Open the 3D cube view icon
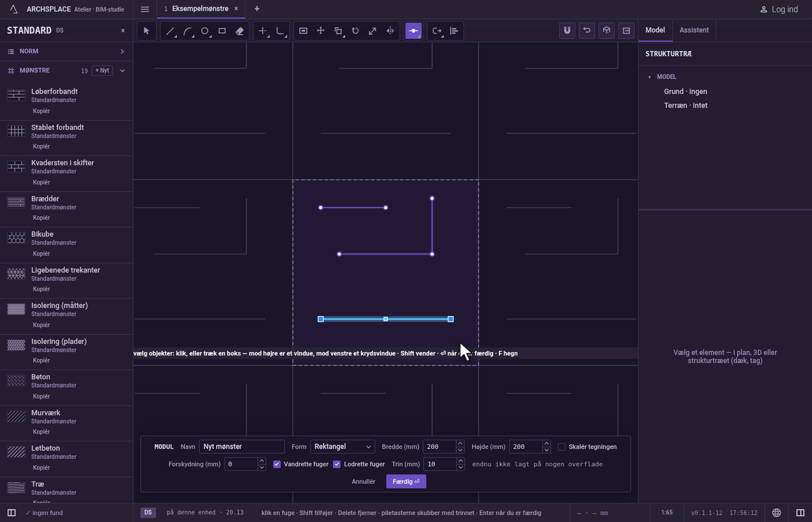The height and width of the screenshot is (522, 812). point(607,31)
